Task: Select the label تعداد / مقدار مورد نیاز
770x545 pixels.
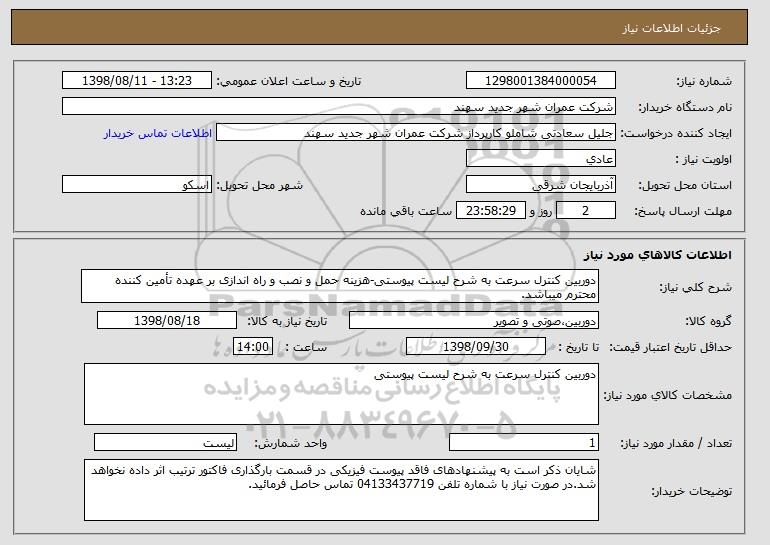Action: 676,443
